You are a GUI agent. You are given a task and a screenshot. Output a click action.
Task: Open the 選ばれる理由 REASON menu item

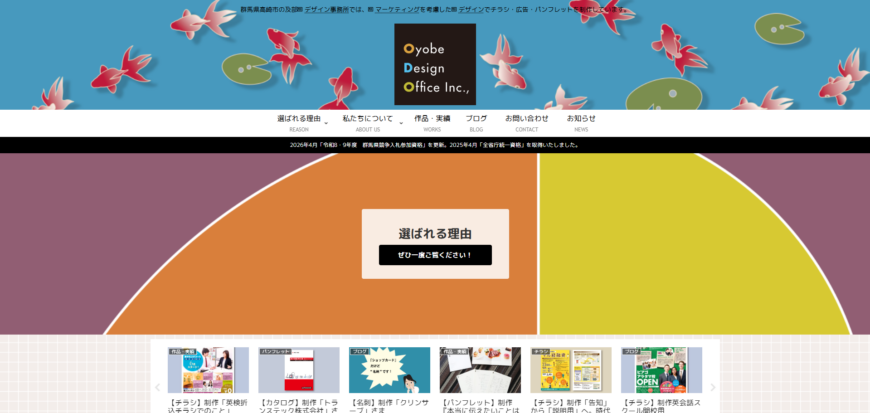(299, 123)
